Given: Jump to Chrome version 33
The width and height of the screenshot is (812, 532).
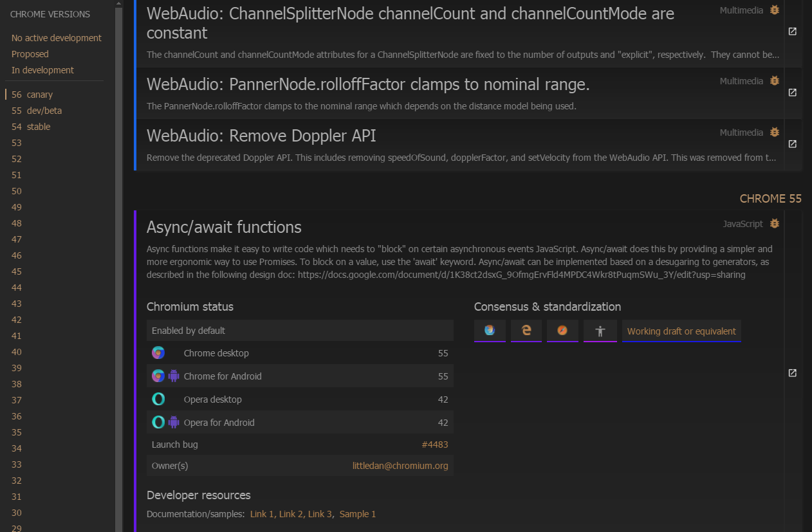Looking at the screenshot, I should [17, 464].
